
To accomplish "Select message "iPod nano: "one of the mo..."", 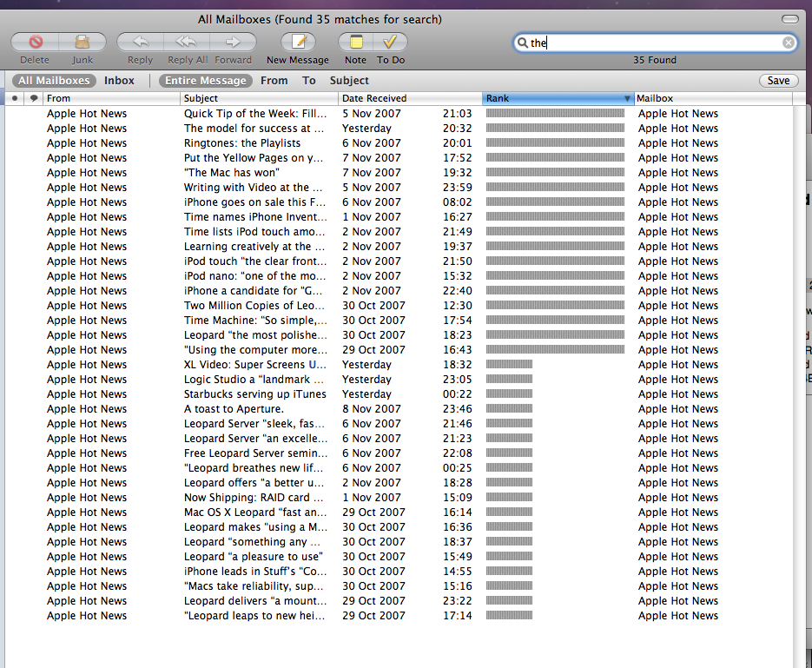I will tap(399, 275).
